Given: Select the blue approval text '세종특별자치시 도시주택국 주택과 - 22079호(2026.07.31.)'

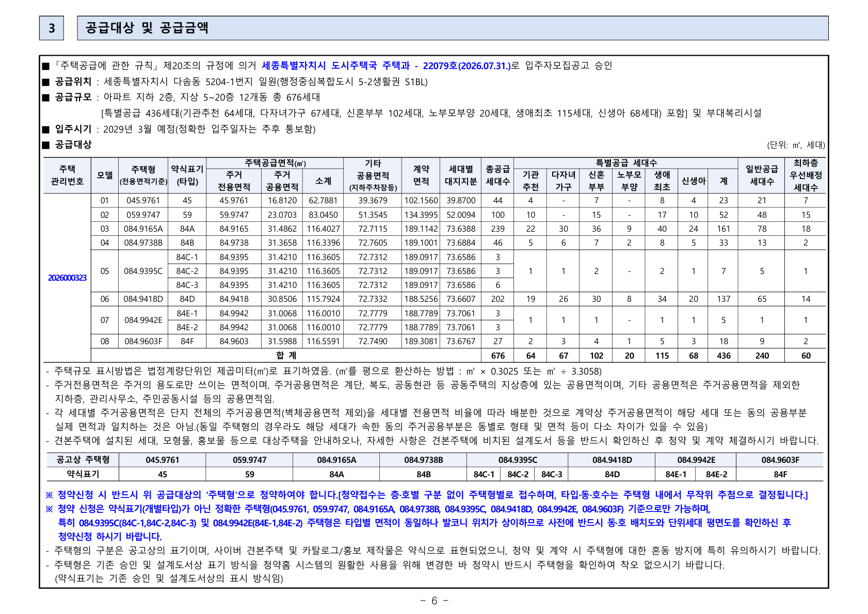Looking at the screenshot, I should 387,66.
